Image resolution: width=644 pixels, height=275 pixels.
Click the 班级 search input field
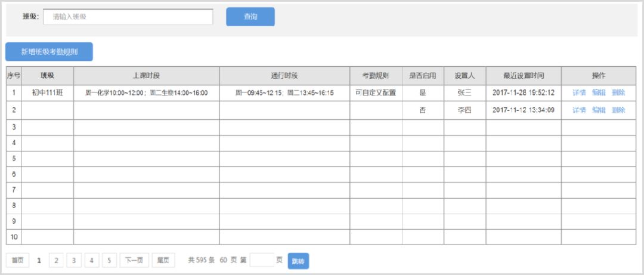point(128,17)
